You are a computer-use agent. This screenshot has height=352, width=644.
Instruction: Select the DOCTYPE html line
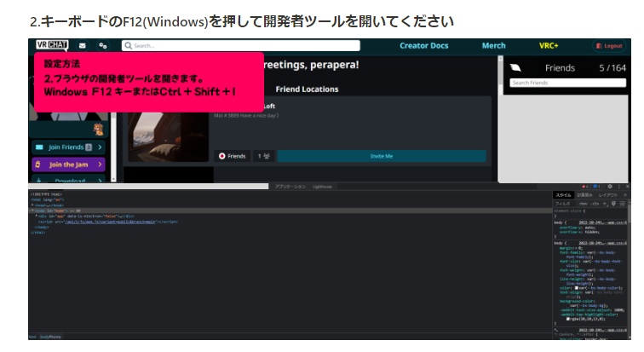(x=46, y=194)
